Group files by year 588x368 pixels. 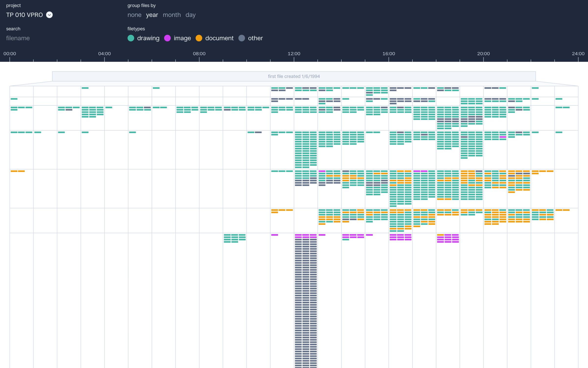152,15
